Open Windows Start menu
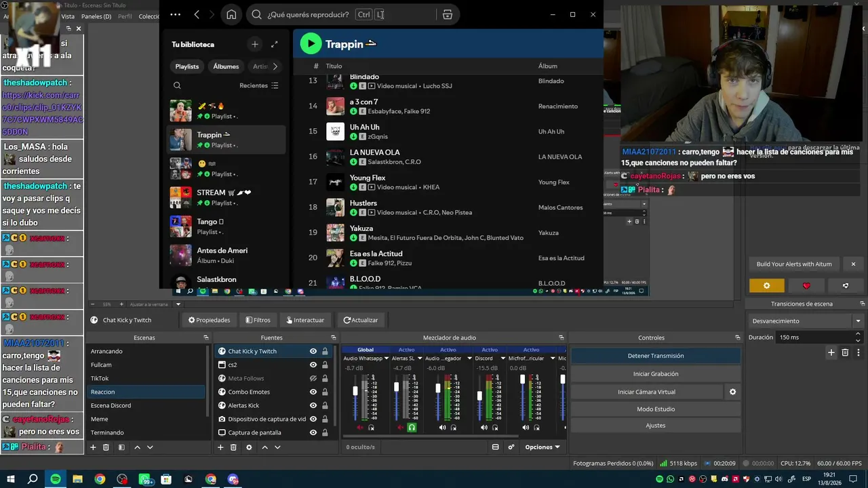This screenshot has width=868, height=488. (x=10, y=479)
